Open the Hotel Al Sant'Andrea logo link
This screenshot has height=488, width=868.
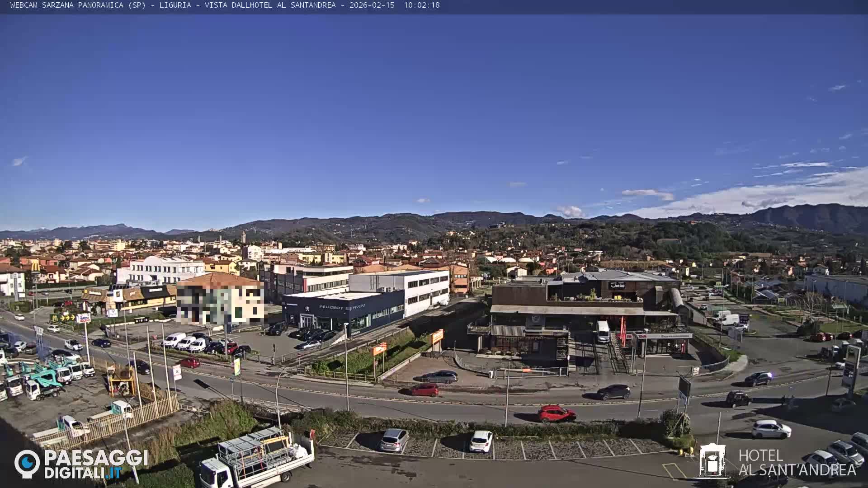[776, 461]
